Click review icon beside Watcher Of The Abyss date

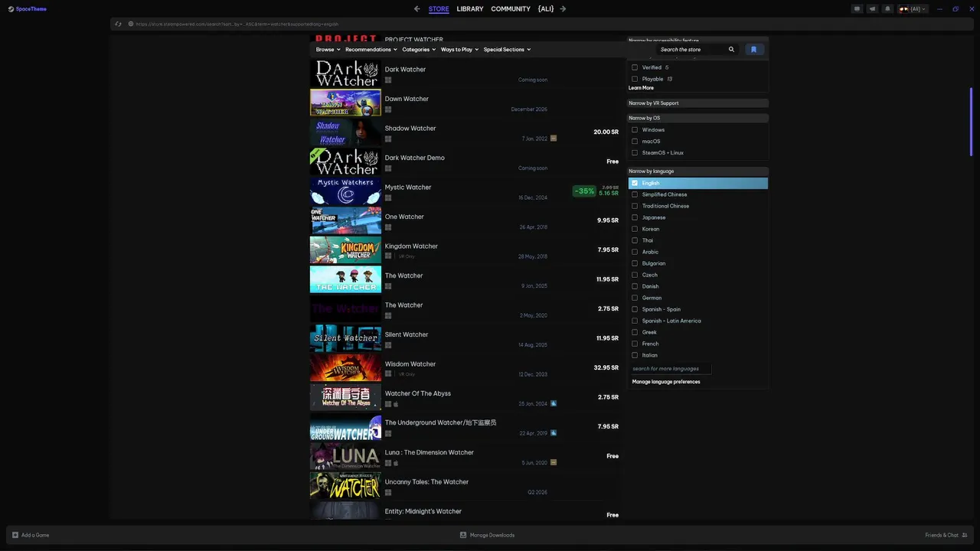point(554,403)
